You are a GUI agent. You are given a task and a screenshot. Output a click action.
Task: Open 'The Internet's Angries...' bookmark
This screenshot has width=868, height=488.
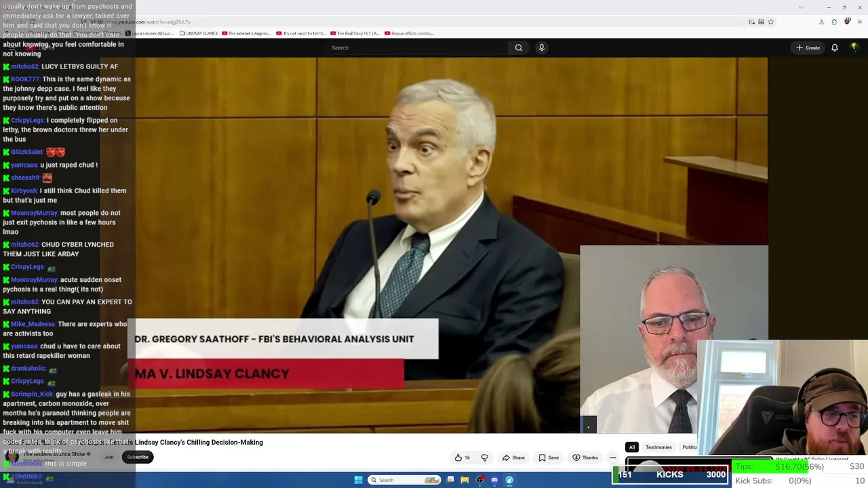point(246,33)
